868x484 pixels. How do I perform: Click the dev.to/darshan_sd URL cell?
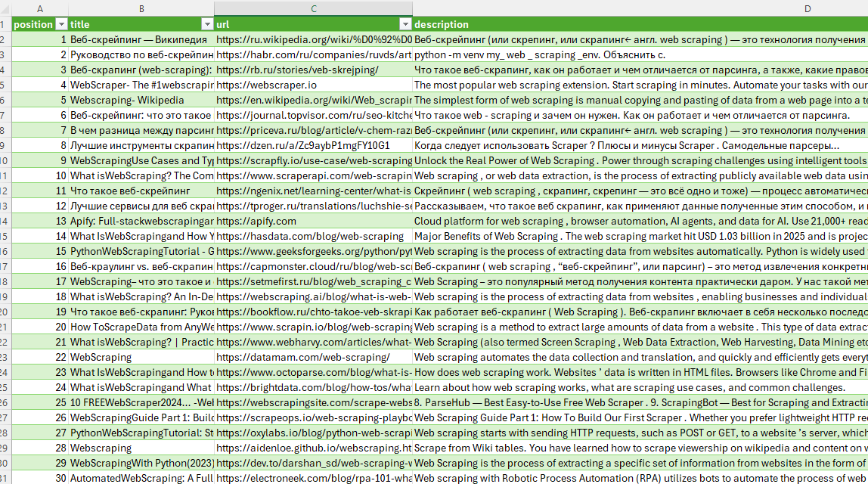coord(313,464)
